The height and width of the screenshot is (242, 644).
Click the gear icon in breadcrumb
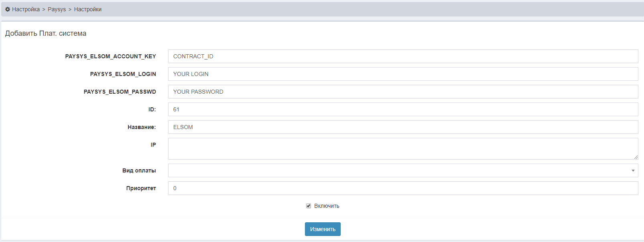8,9
